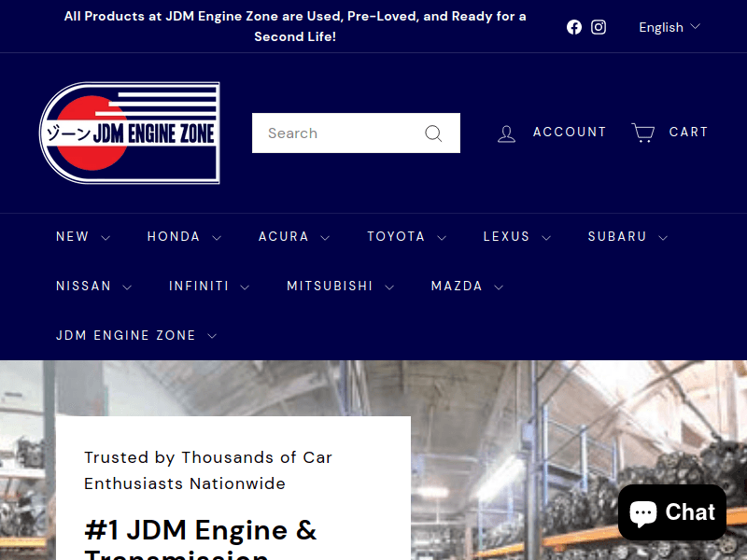The width and height of the screenshot is (747, 560).
Task: Click the search magnifier icon
Action: (x=433, y=133)
